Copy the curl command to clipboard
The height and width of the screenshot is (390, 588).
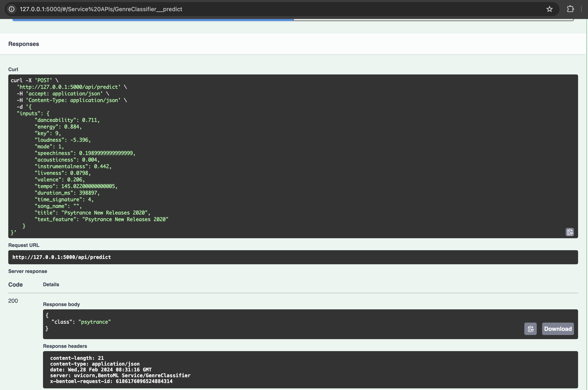(x=570, y=232)
